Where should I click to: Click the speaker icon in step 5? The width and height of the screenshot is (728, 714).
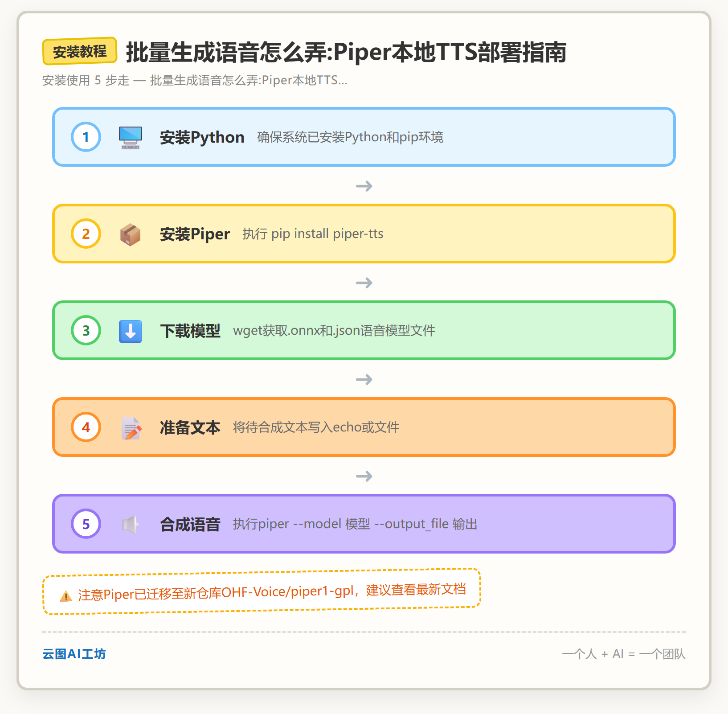point(131,525)
